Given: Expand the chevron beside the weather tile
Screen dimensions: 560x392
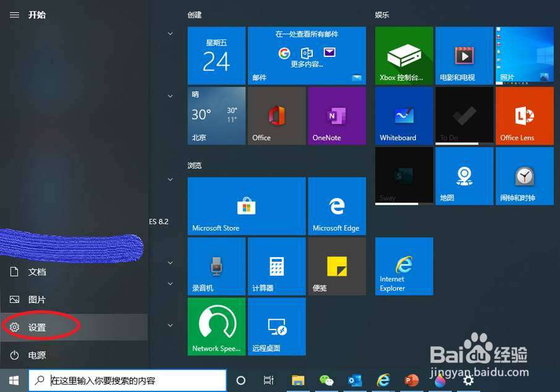Looking at the screenshot, I should (171, 96).
